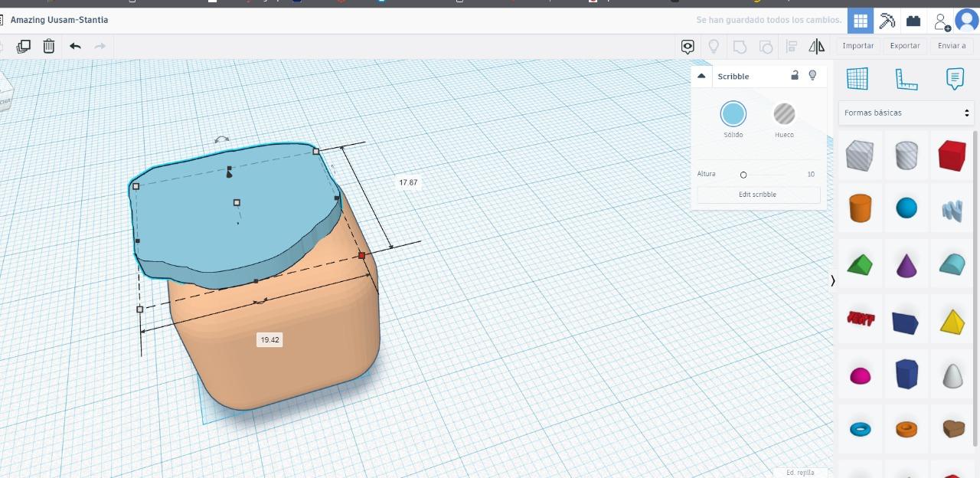Screen dimensions: 980x478
Task: Group the selected shapes
Action: point(740,47)
